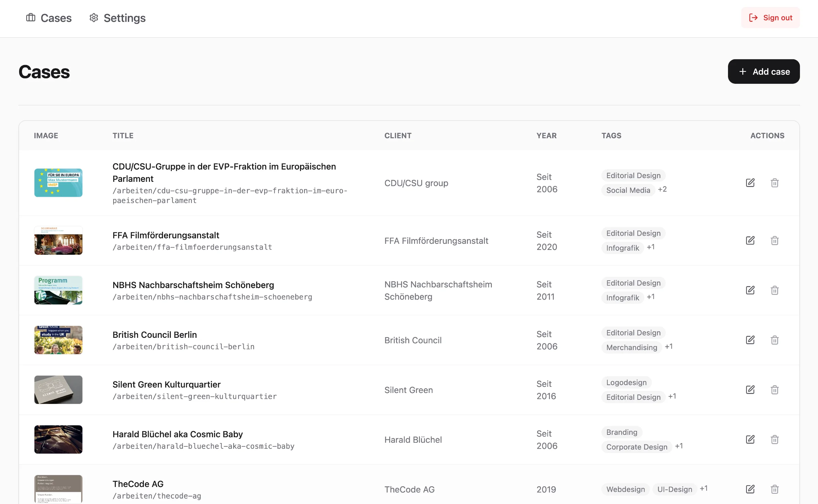Open the FFA Filmförderungsanstalt thumbnail image
Image resolution: width=818 pixels, height=504 pixels.
[58, 240]
